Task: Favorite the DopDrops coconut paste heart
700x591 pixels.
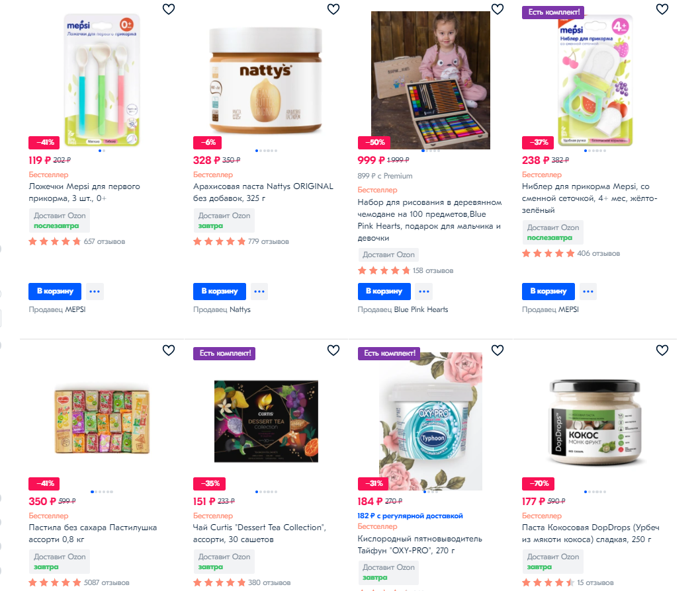Action: (662, 350)
